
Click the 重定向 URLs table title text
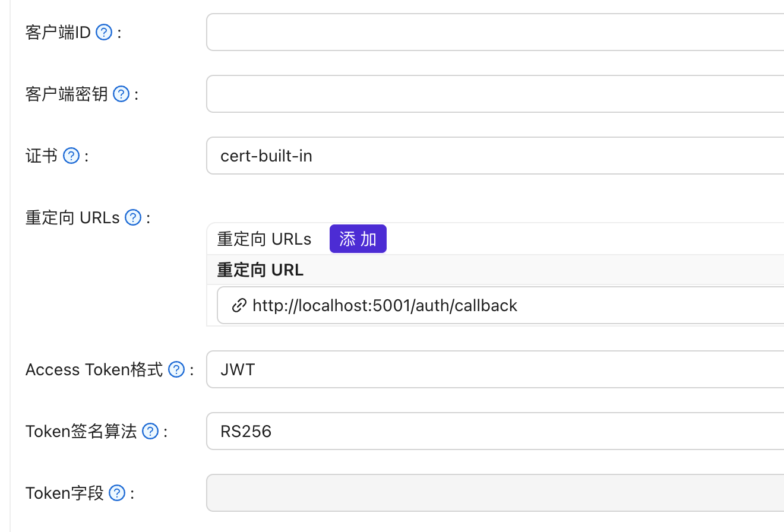click(x=264, y=239)
